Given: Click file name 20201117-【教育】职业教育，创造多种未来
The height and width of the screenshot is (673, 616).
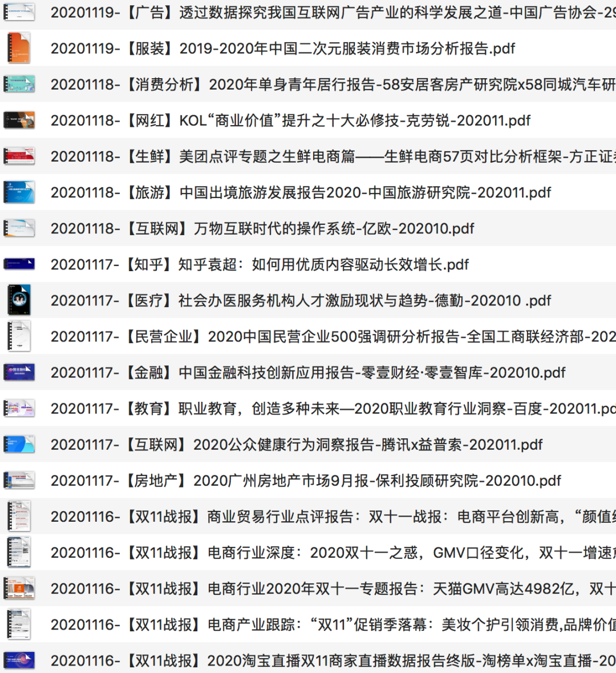Looking at the screenshot, I should (x=333, y=409).
